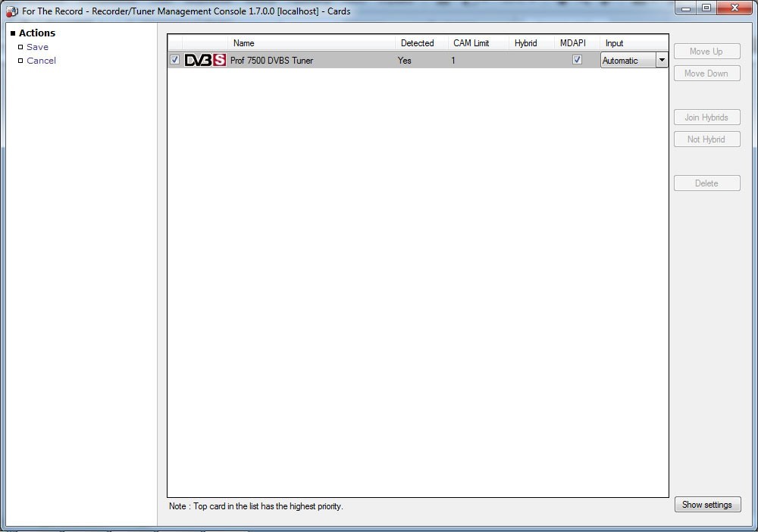The image size is (758, 532).
Task: Toggle the MDAPI checkbox for the tuner
Action: 577,60
